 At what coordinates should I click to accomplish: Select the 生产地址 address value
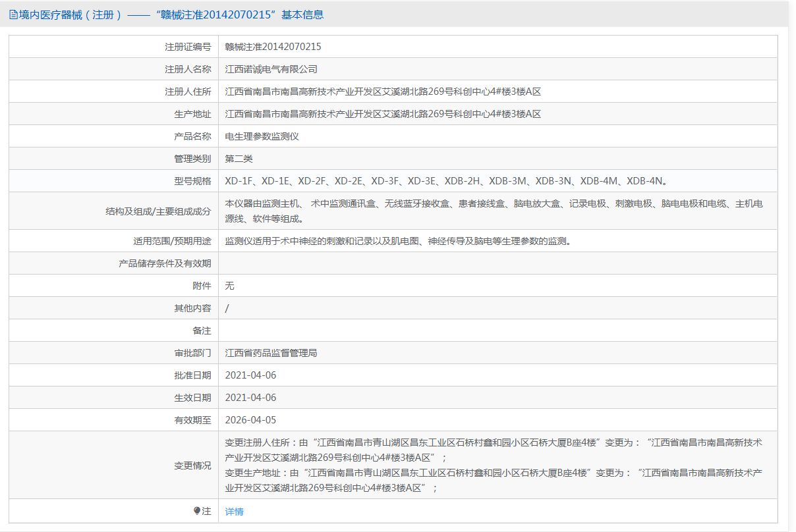click(383, 114)
